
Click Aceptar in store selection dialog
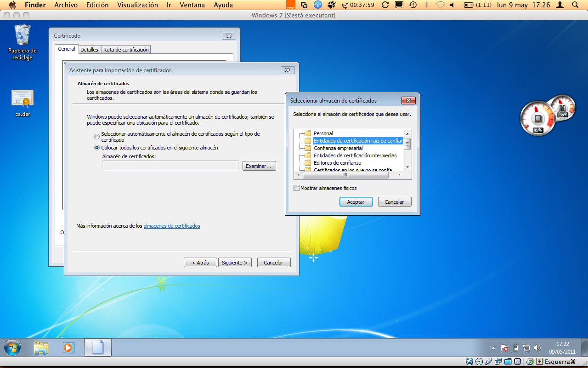(x=356, y=202)
